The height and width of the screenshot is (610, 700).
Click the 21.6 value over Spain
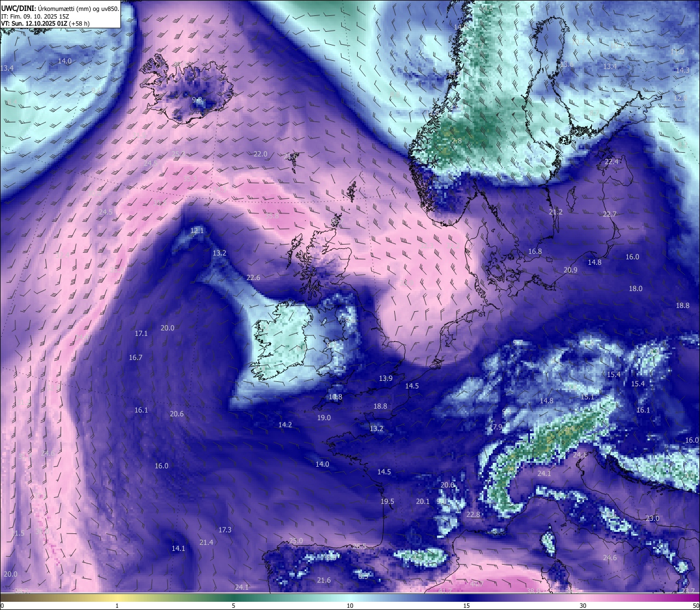(324, 580)
